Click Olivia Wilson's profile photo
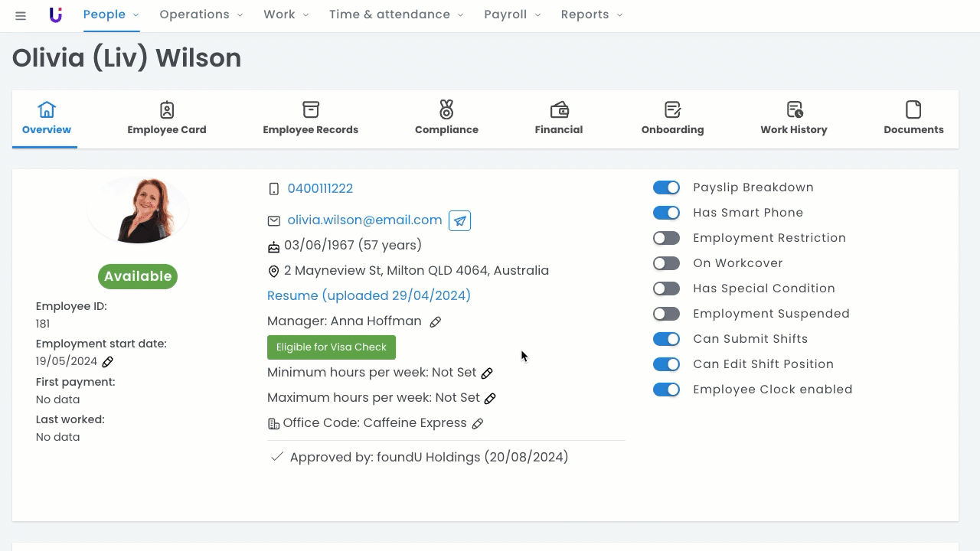 tap(138, 210)
